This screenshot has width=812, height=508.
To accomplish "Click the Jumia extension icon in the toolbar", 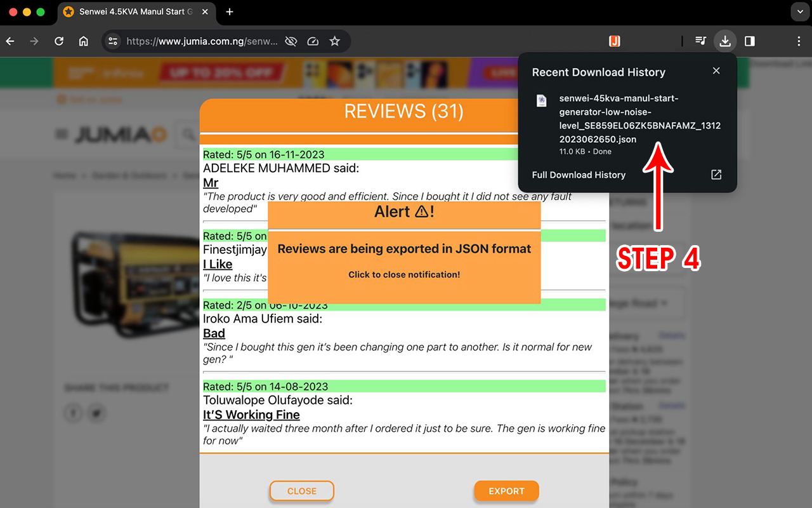I will click(614, 41).
